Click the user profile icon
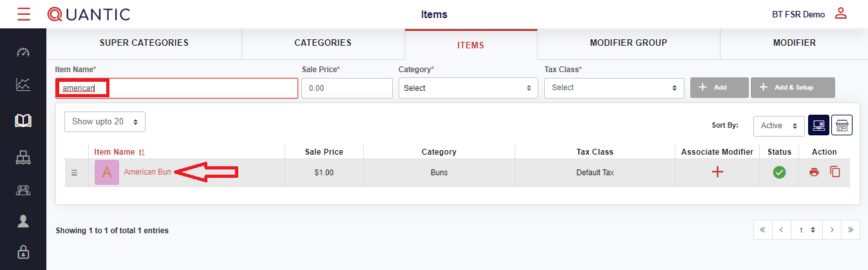The height and width of the screenshot is (270, 868). (840, 14)
